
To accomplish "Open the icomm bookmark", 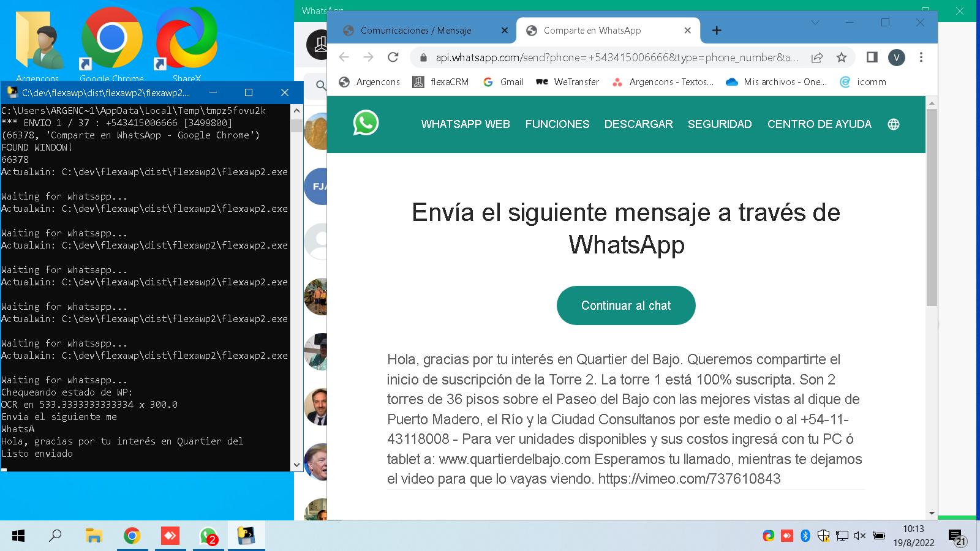I will 863,82.
